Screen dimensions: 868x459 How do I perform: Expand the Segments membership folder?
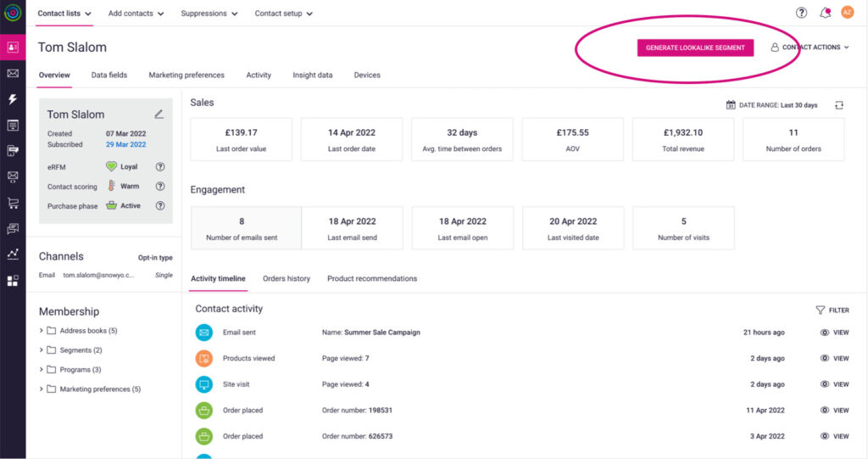[x=42, y=350]
